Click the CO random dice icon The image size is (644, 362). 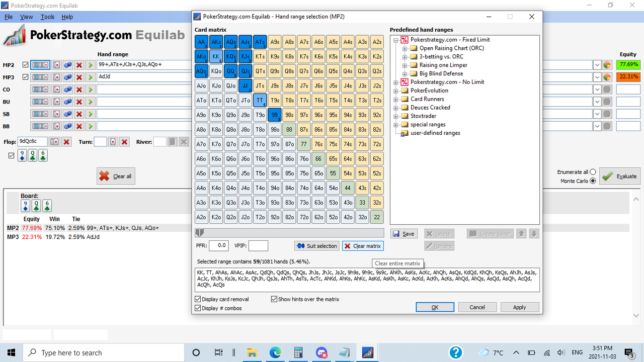68,89
